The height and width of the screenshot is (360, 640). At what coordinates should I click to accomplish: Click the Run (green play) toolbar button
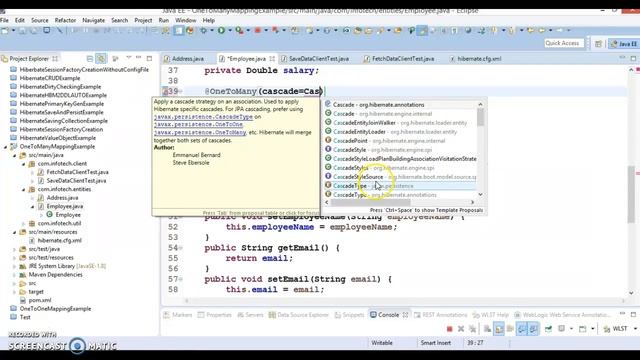click(221, 30)
